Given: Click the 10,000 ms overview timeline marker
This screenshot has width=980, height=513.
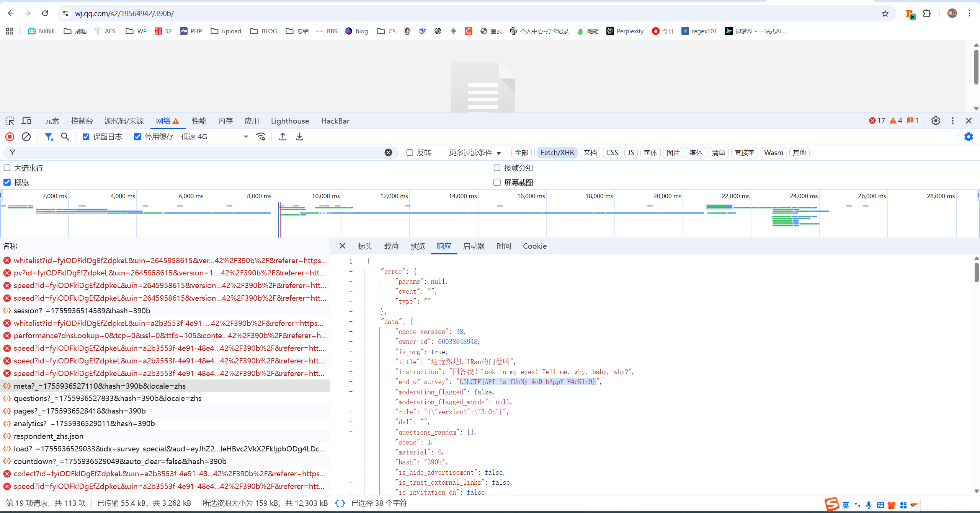Looking at the screenshot, I should click(x=325, y=196).
